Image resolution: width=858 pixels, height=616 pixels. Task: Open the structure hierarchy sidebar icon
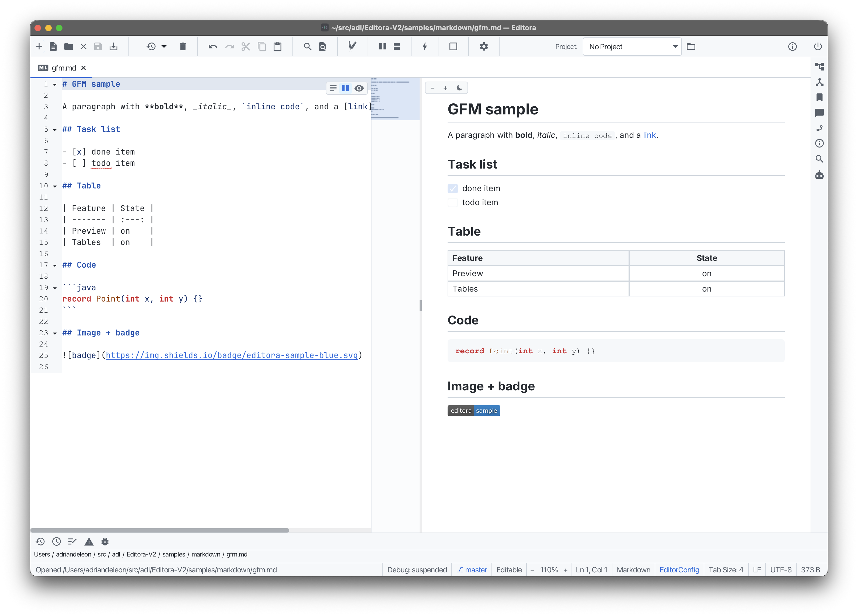tap(819, 82)
